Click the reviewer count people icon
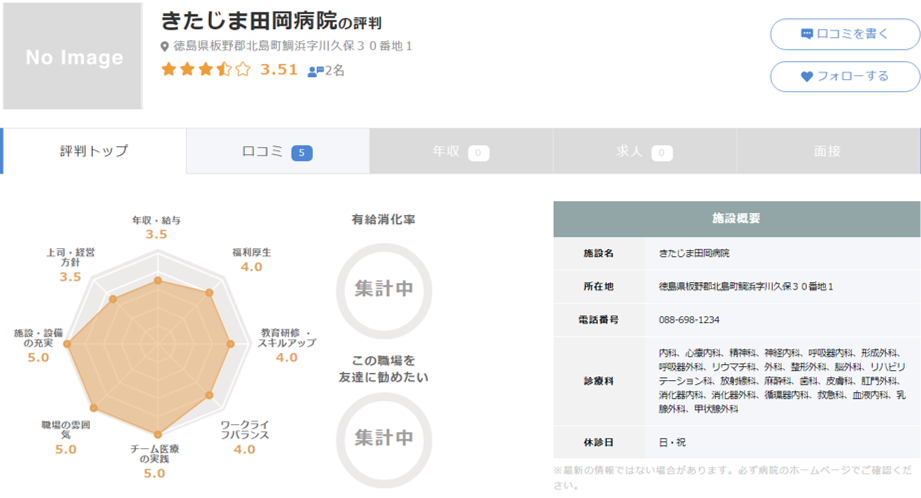This screenshot has height=498, width=921. 315,71
